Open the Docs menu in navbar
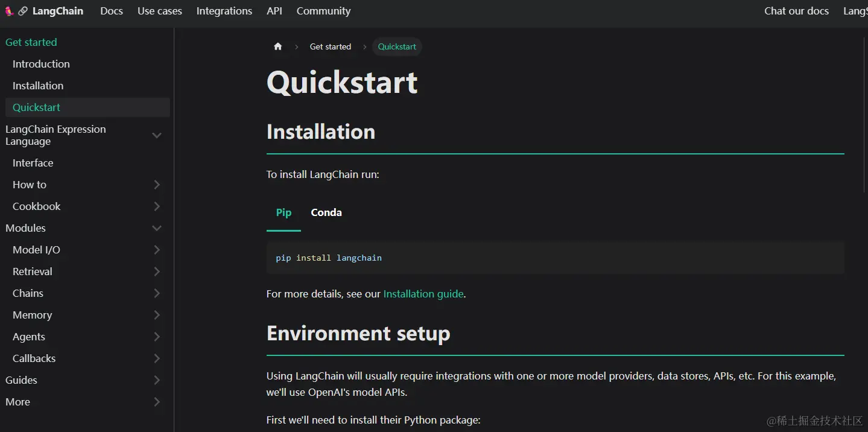Screen dimensions: 868x432 [x=112, y=11]
